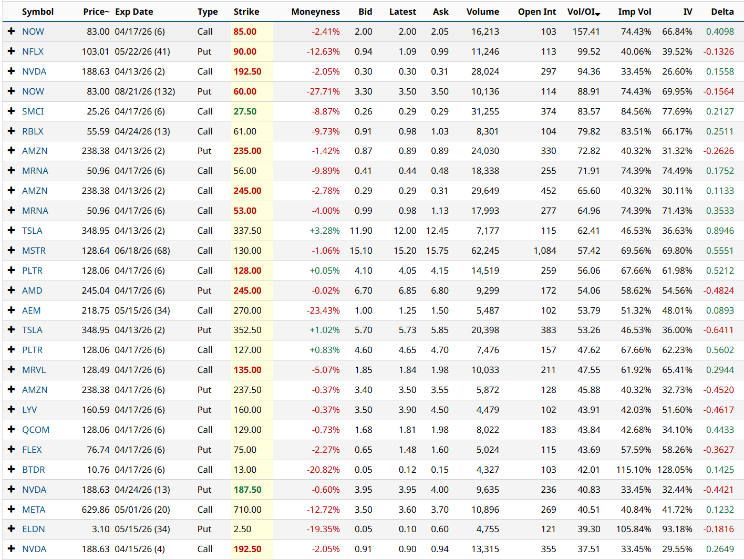744x560 pixels.
Task: Sort by the Latest column header
Action: (402, 12)
